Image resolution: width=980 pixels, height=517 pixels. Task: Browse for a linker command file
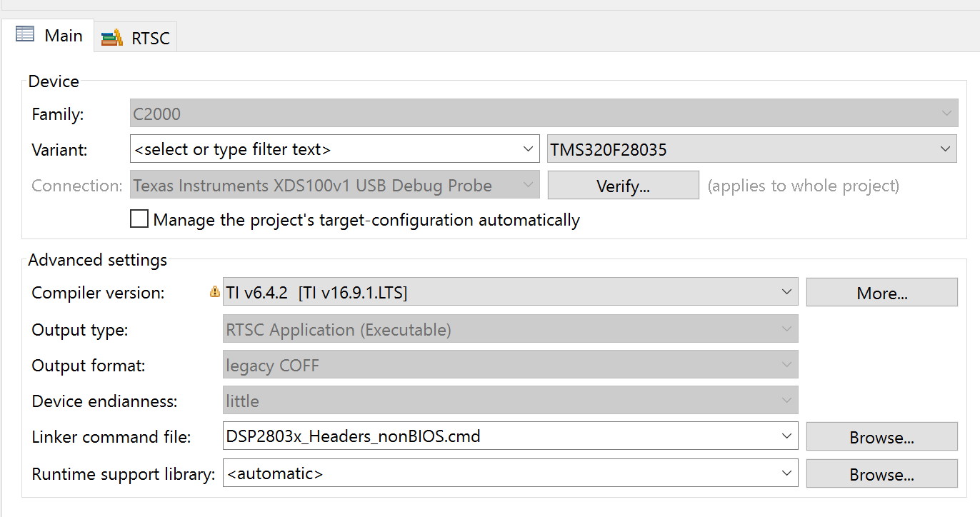(x=882, y=437)
